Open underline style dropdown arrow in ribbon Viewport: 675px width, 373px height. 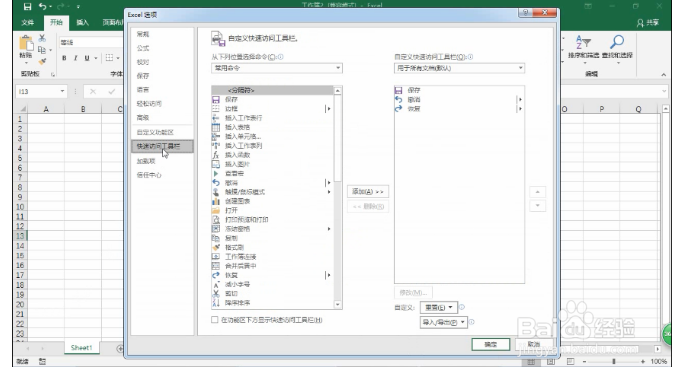(96, 58)
